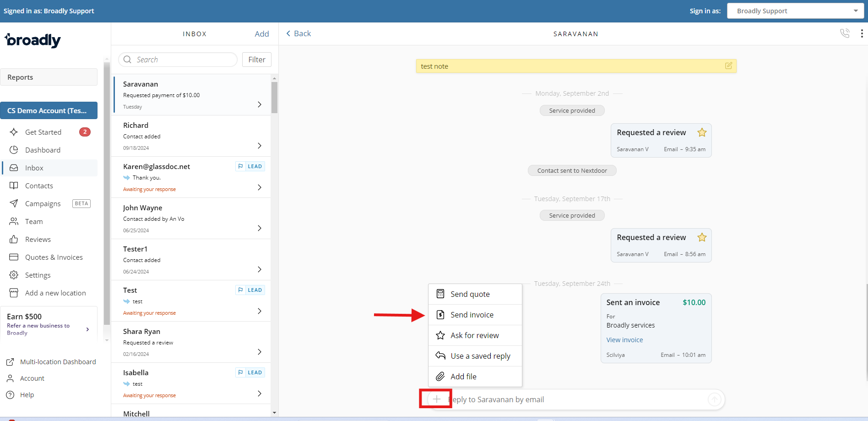This screenshot has width=868, height=421.
Task: Click the plus button beside the reply field
Action: click(x=437, y=399)
